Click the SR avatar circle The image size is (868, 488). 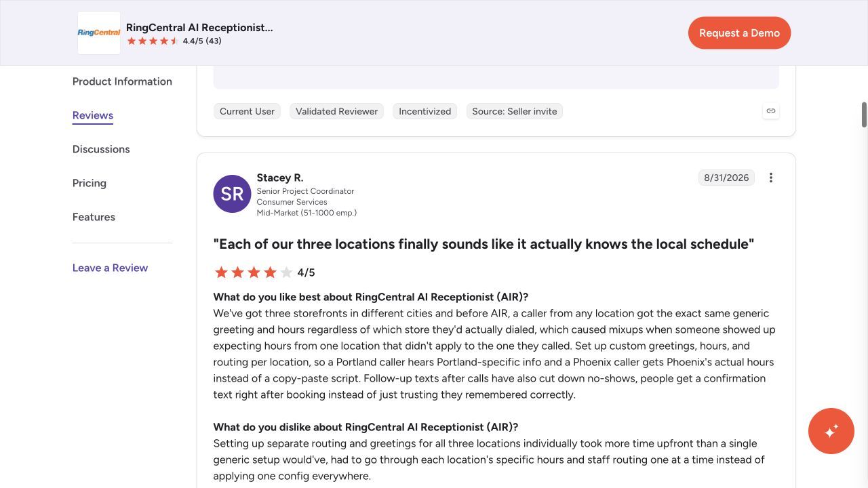tap(232, 194)
